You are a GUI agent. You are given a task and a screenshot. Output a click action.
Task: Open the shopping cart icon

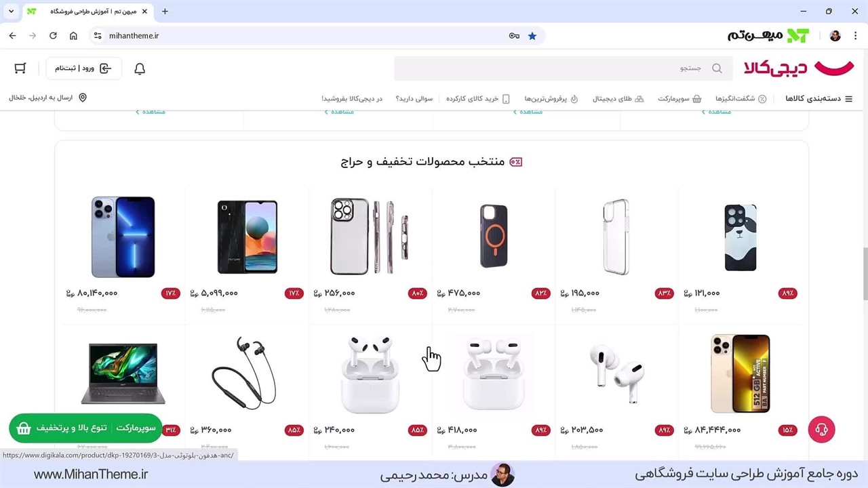point(20,68)
